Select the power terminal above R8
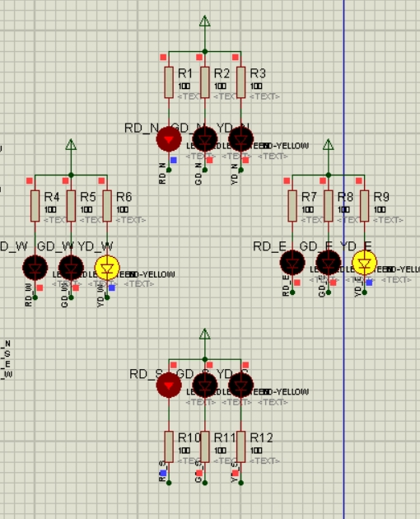Viewport: 420px width, 519px height. [329, 145]
